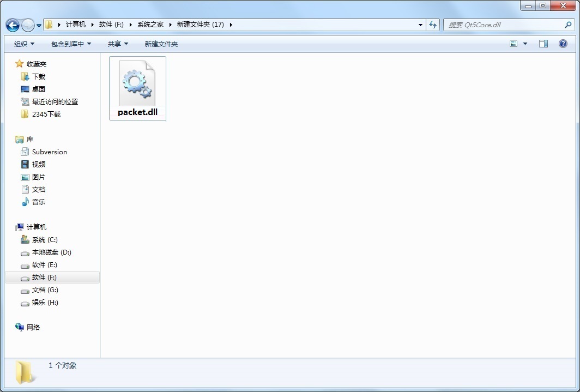Click the 新建文件夹 button

click(161, 44)
